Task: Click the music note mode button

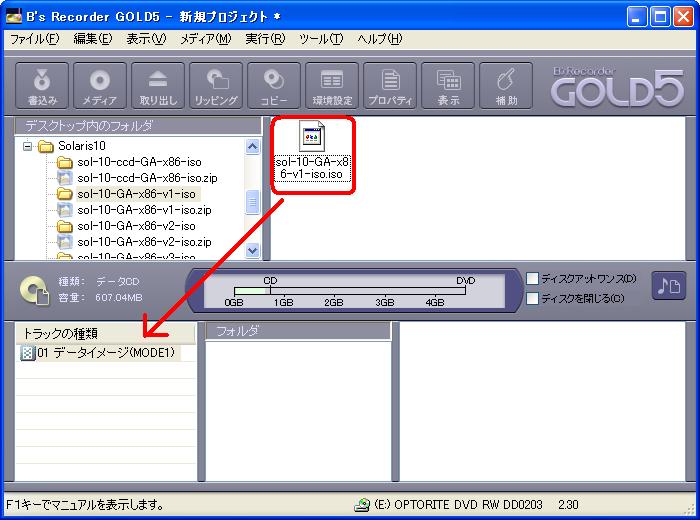Action: tap(669, 286)
